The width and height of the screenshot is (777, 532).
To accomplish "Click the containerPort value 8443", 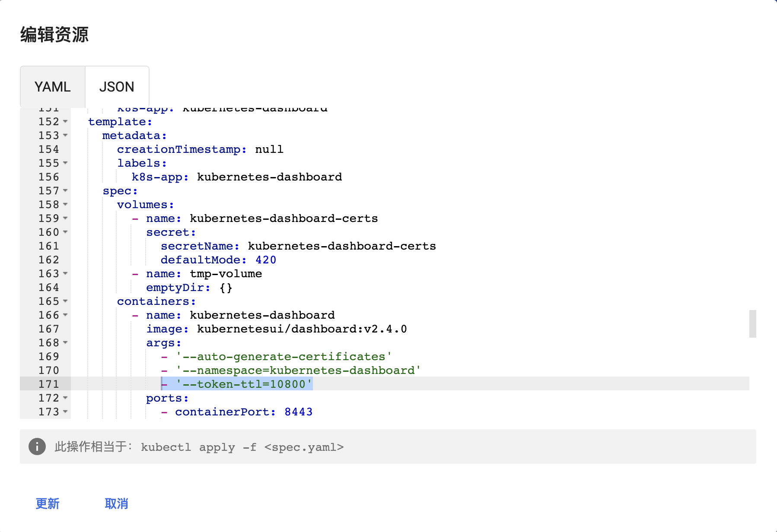I will [298, 412].
